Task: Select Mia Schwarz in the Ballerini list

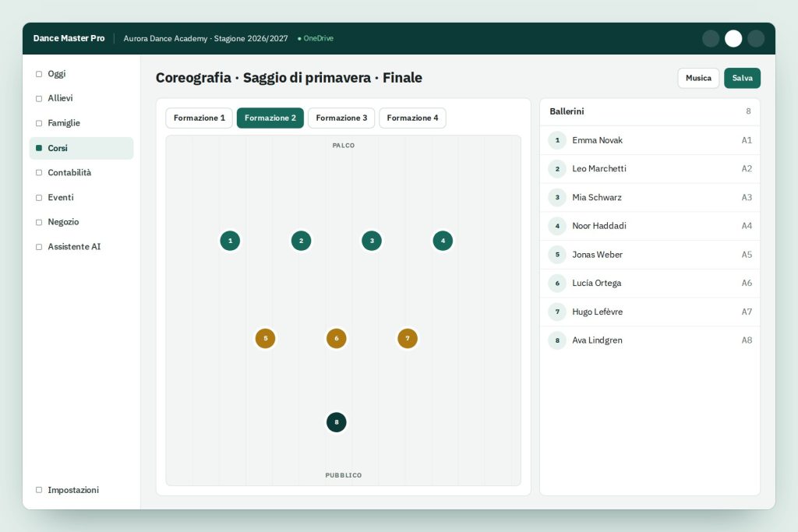Action: click(x=650, y=197)
